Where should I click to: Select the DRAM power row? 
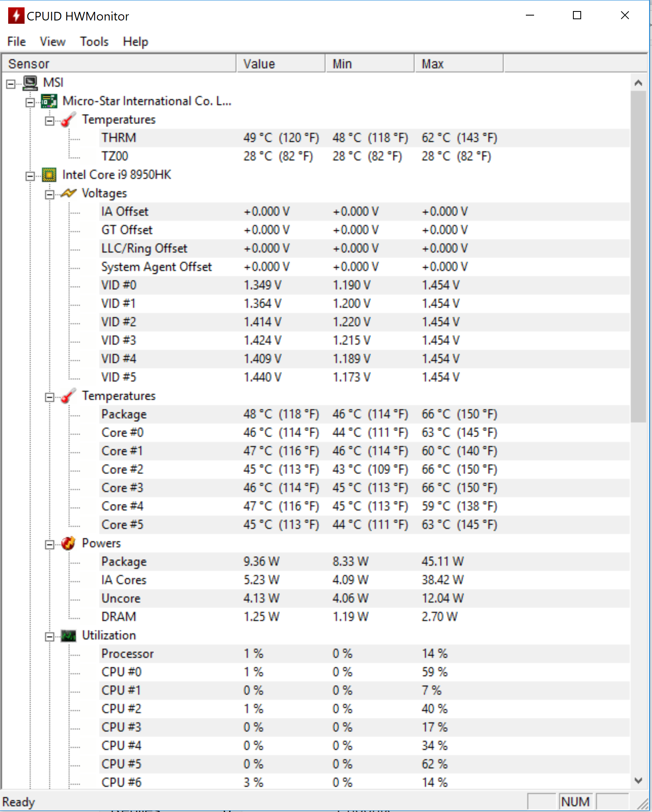pos(364,617)
